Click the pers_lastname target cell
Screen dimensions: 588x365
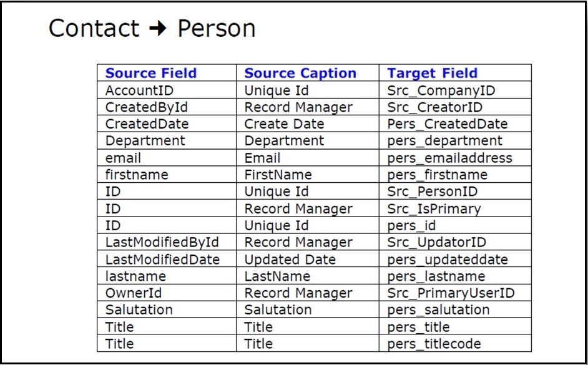pyautogui.click(x=455, y=276)
